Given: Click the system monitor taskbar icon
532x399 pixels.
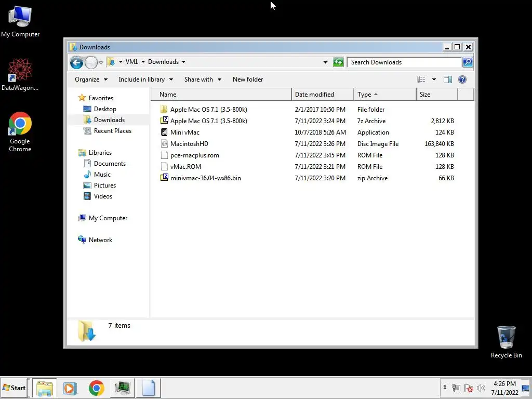Looking at the screenshot, I should (123, 388).
